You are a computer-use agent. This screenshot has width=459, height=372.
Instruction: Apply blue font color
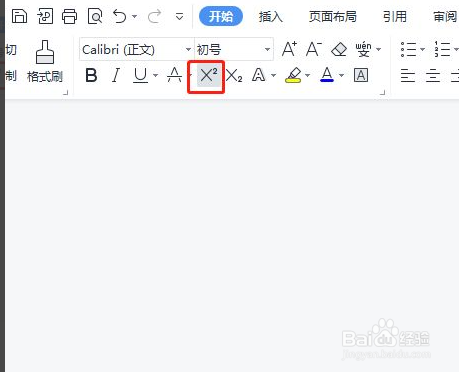327,75
